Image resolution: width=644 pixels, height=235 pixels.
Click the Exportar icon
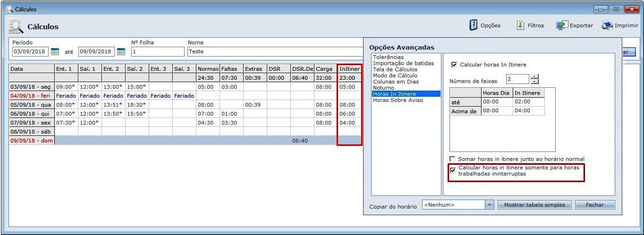(561, 25)
